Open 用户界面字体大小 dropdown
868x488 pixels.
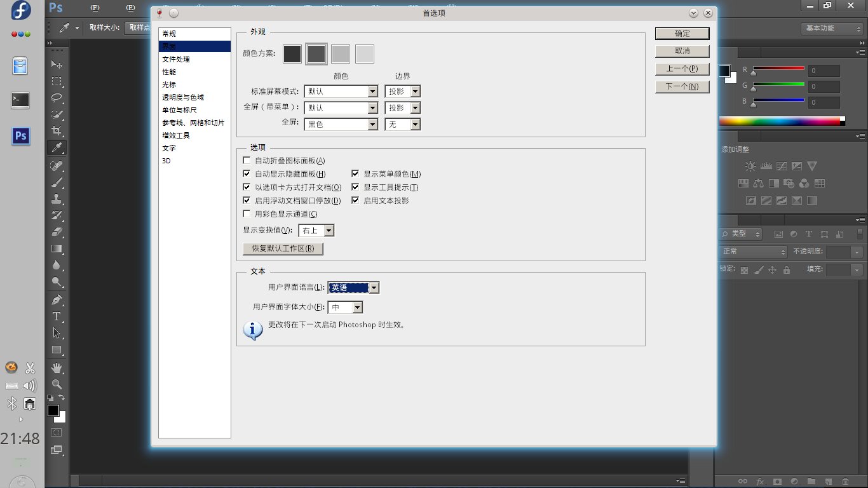click(345, 308)
